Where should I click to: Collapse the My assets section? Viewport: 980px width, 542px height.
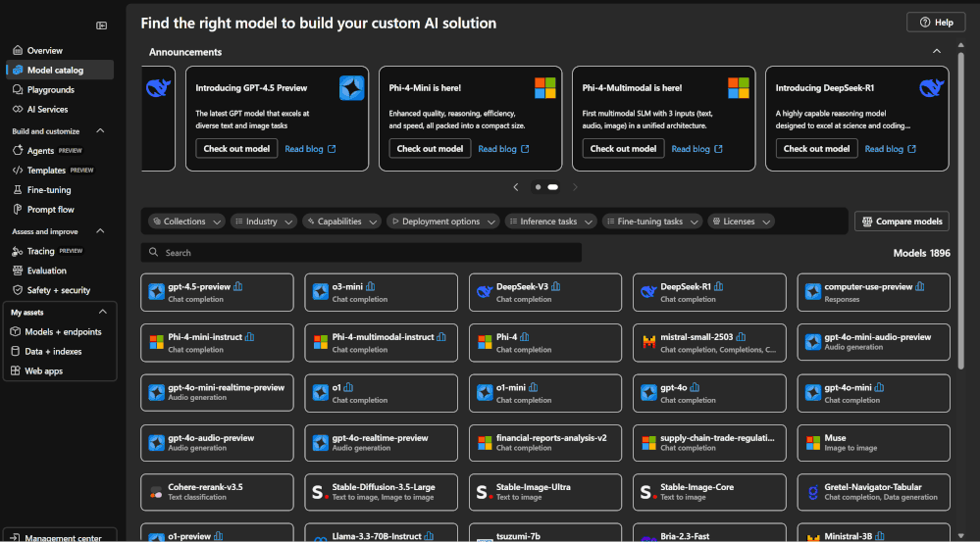tap(103, 312)
